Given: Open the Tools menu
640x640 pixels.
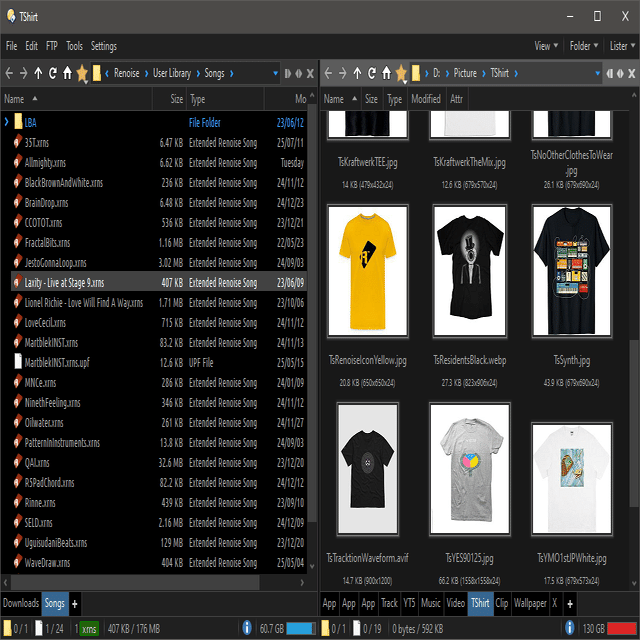Looking at the screenshot, I should [74, 46].
